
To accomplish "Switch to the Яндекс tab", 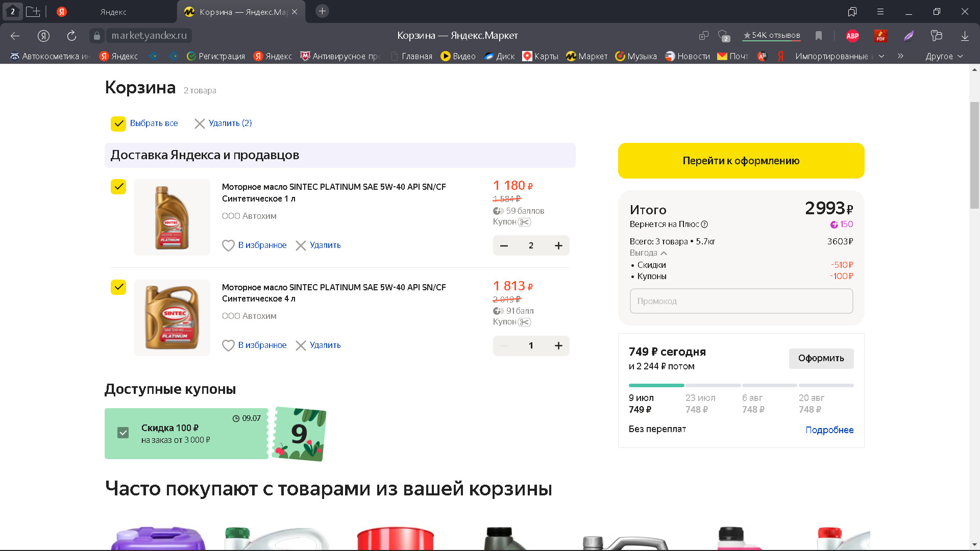I will click(113, 12).
